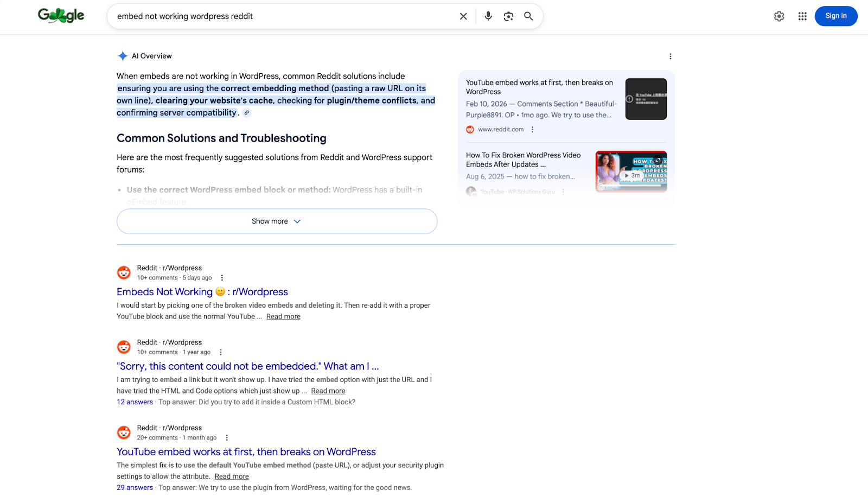Click the AI Overview sparkle icon
Viewport: 868px width, 496px height.
(x=123, y=55)
